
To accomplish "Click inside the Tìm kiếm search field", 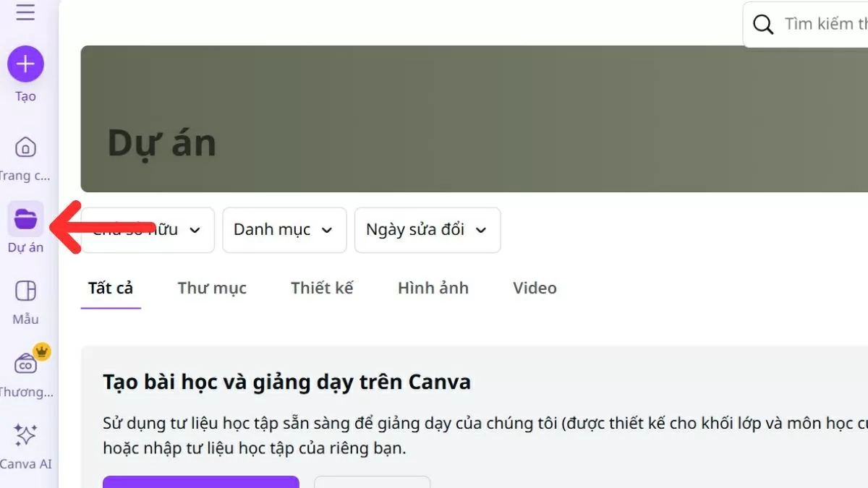I will coord(825,24).
